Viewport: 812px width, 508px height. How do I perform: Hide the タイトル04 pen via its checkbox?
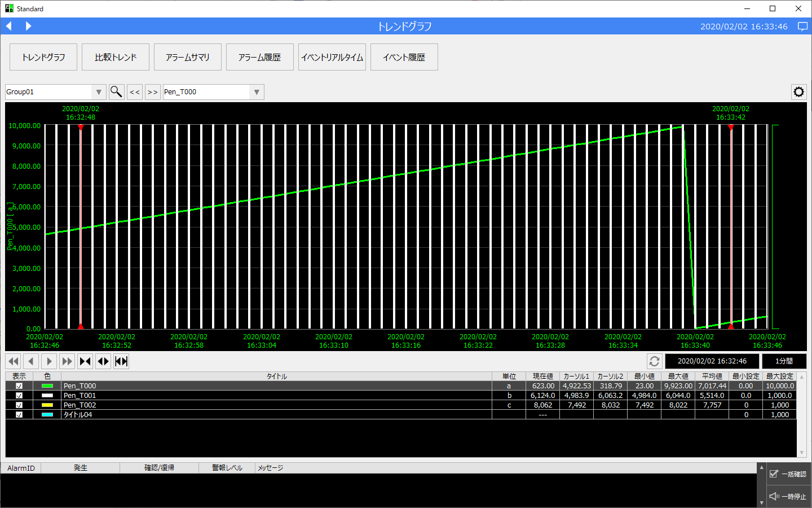click(x=19, y=415)
